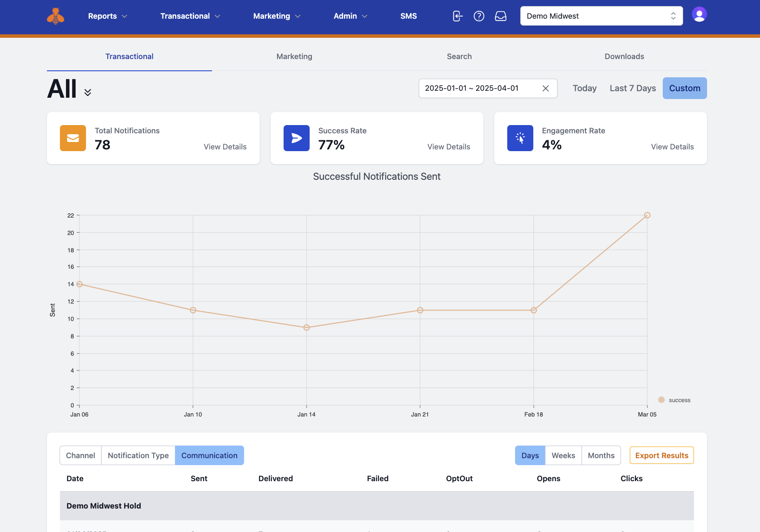Click the logout icon in the navbar
Screen dimensions: 760x532
point(457,16)
